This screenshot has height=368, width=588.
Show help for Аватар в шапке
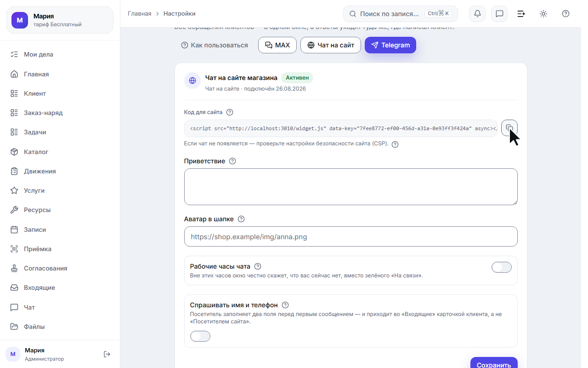coord(241,219)
